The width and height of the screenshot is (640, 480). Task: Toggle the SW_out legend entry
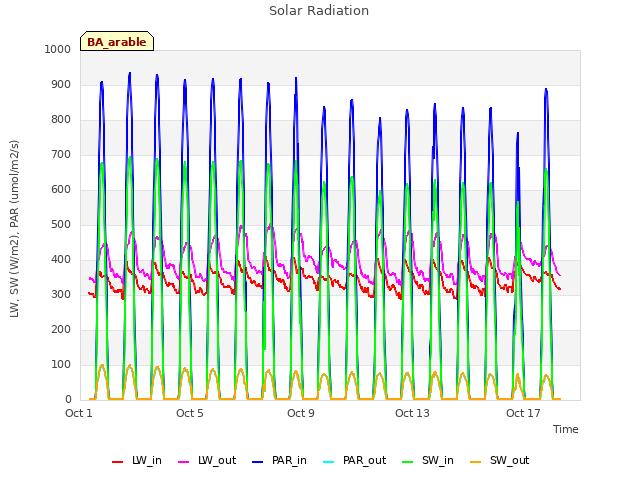tap(500, 460)
